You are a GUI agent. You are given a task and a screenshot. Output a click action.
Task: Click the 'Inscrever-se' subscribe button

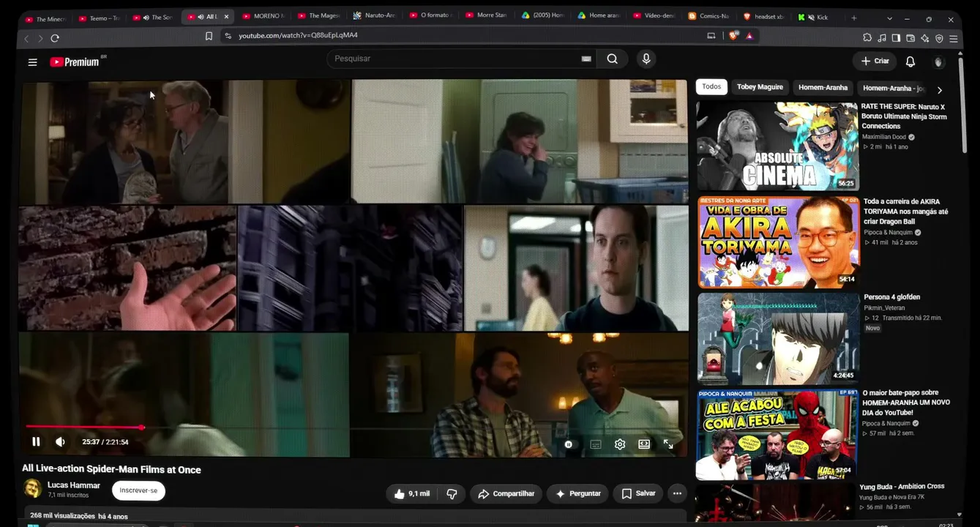tap(138, 490)
